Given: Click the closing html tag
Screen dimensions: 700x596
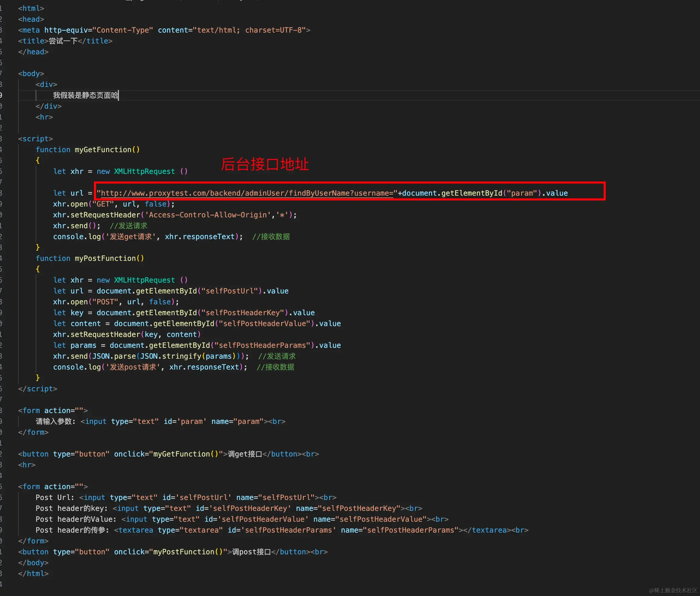Looking at the screenshot, I should click(34, 574).
